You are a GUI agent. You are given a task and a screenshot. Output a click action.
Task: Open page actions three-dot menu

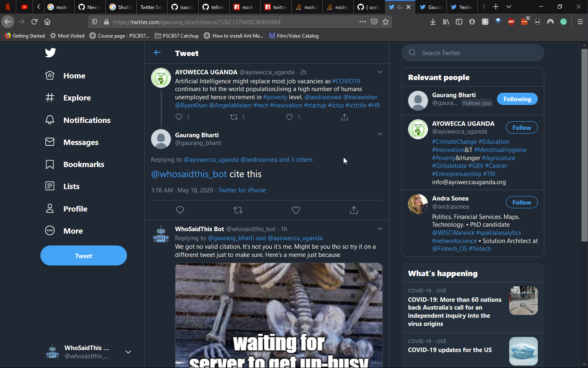click(362, 22)
